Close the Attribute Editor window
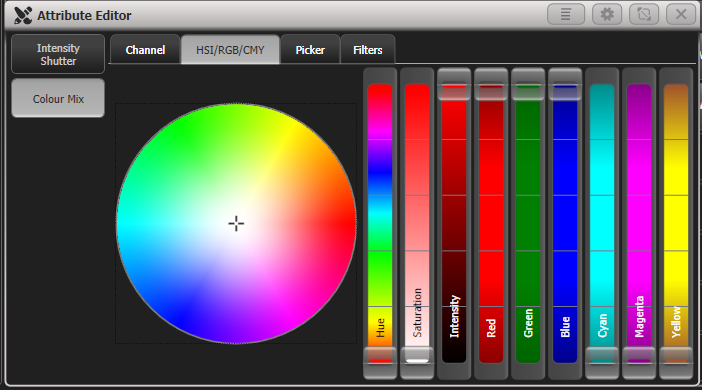This screenshot has width=702, height=390. [681, 14]
